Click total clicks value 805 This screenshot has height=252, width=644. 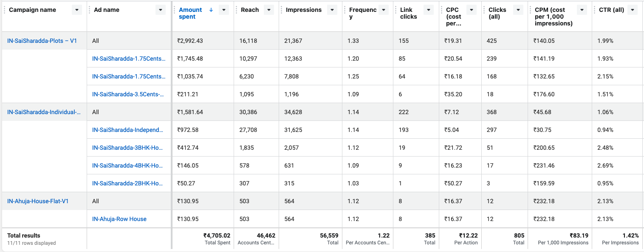[x=519, y=235]
